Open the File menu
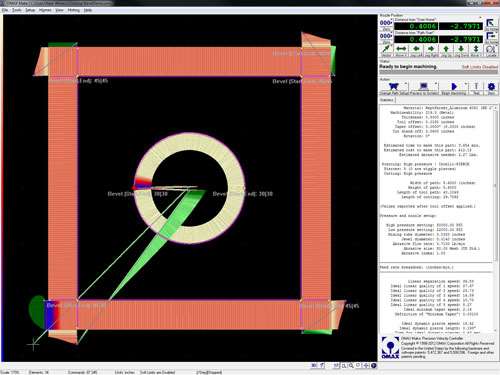The width and height of the screenshot is (500, 375). [x=5, y=10]
